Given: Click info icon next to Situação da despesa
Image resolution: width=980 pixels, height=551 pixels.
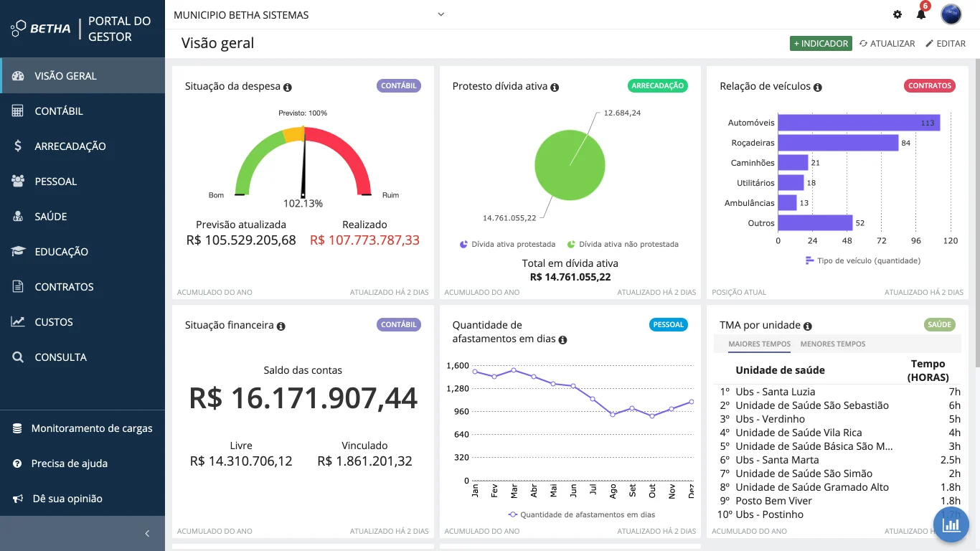Looking at the screenshot, I should 288,88.
